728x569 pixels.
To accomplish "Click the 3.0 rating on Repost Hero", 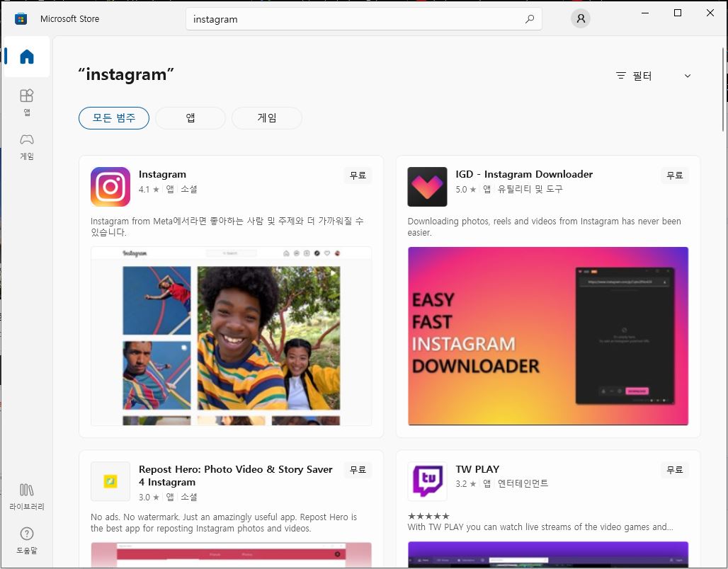I will click(x=149, y=497).
